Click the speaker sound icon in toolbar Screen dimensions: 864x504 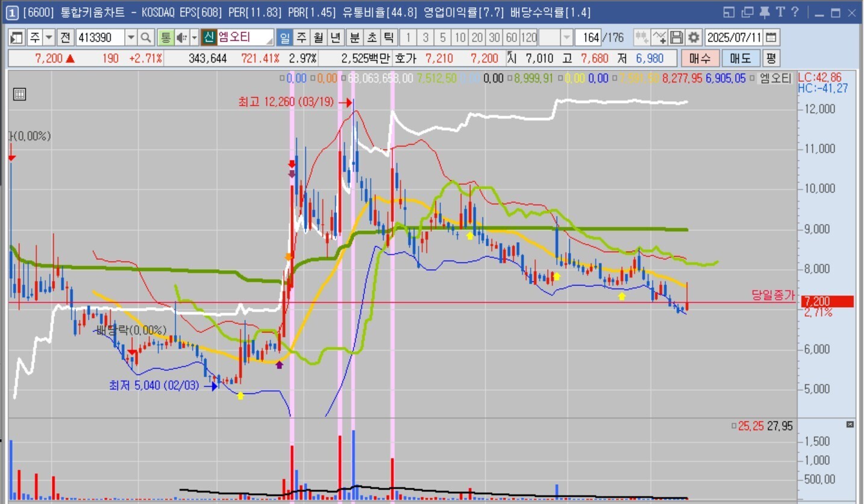click(x=181, y=38)
